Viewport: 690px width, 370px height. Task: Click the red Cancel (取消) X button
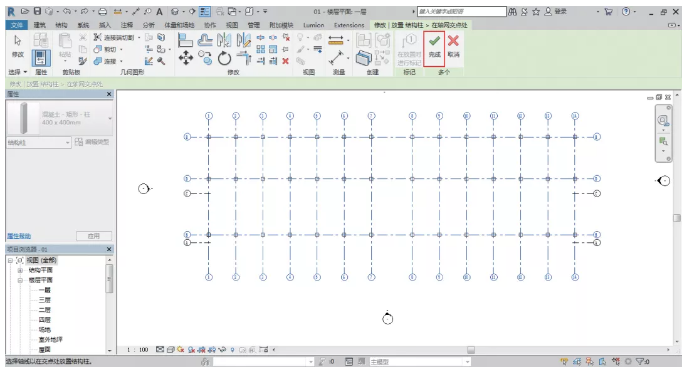pyautogui.click(x=453, y=46)
